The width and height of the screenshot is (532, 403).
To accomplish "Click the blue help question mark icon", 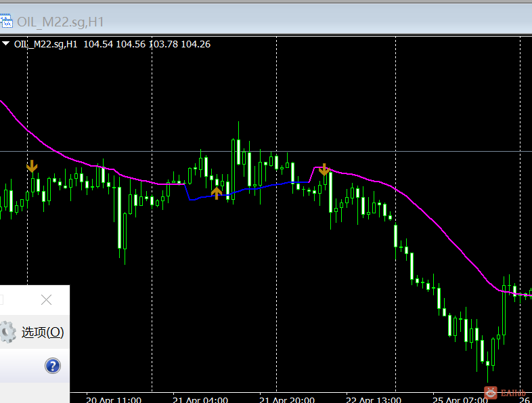I will click(53, 366).
